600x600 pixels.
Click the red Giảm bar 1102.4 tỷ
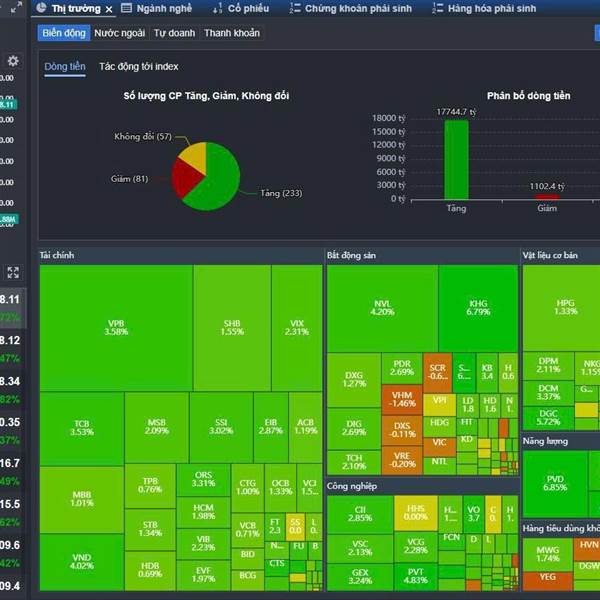[547, 197]
